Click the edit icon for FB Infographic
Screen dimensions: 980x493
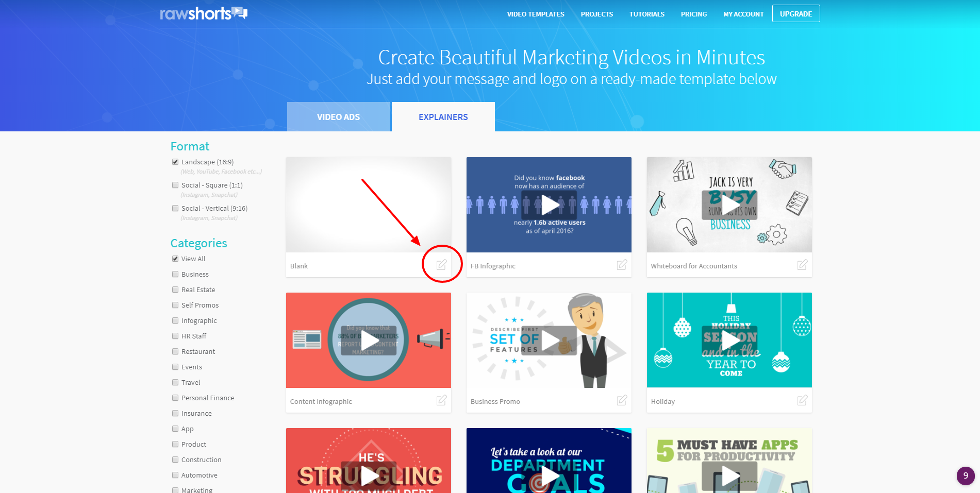(x=622, y=265)
